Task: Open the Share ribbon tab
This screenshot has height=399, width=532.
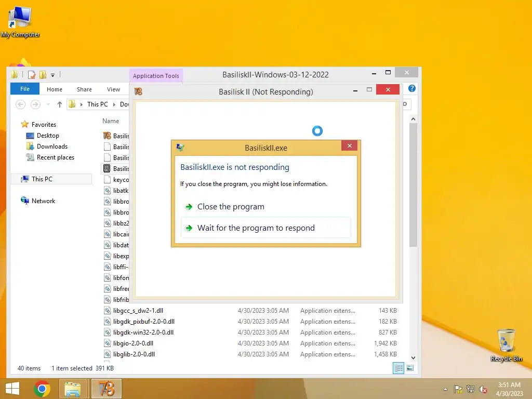Action: click(x=84, y=89)
